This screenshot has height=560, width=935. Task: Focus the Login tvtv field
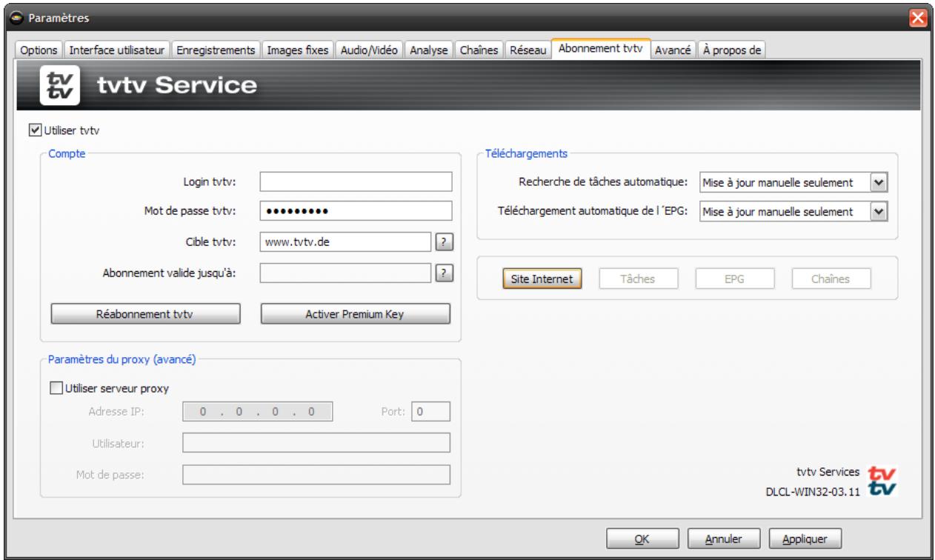pyautogui.click(x=356, y=181)
